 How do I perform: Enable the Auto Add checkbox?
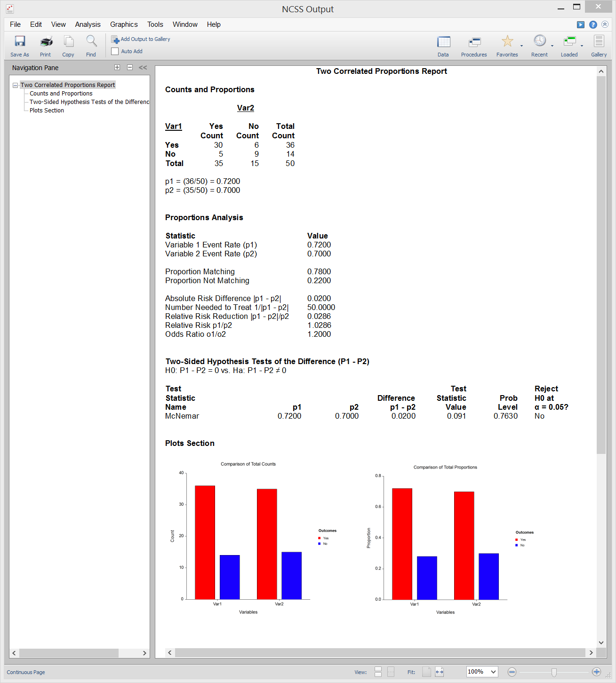(x=115, y=51)
